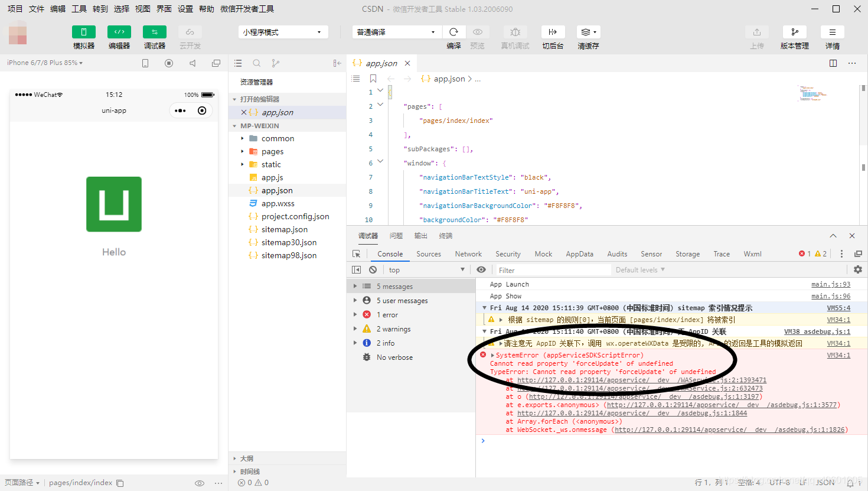Image resolution: width=868 pixels, height=491 pixels.
Task: Open the Tools menu in menu bar
Action: [x=79, y=9]
